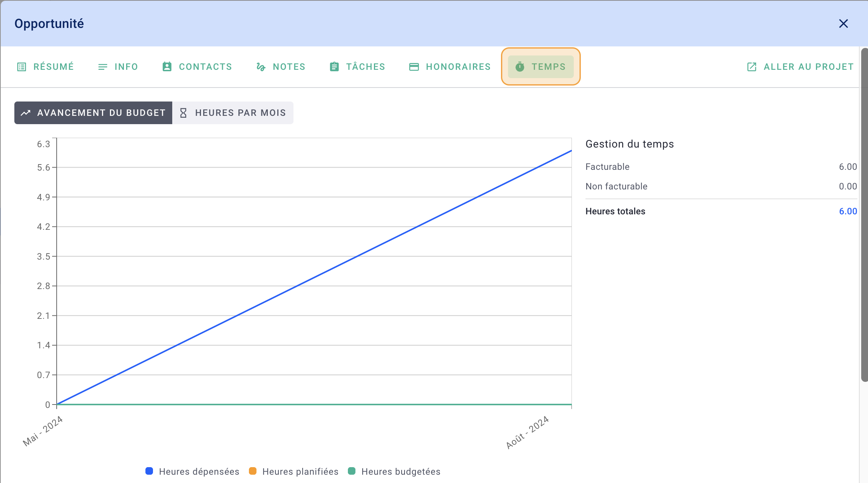
Task: Select the TEMPS tab
Action: (541, 67)
